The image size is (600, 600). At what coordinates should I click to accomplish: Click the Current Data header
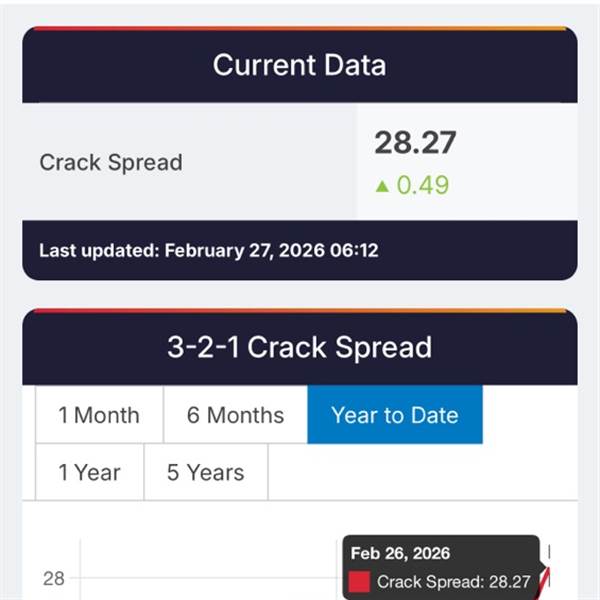pos(299,66)
